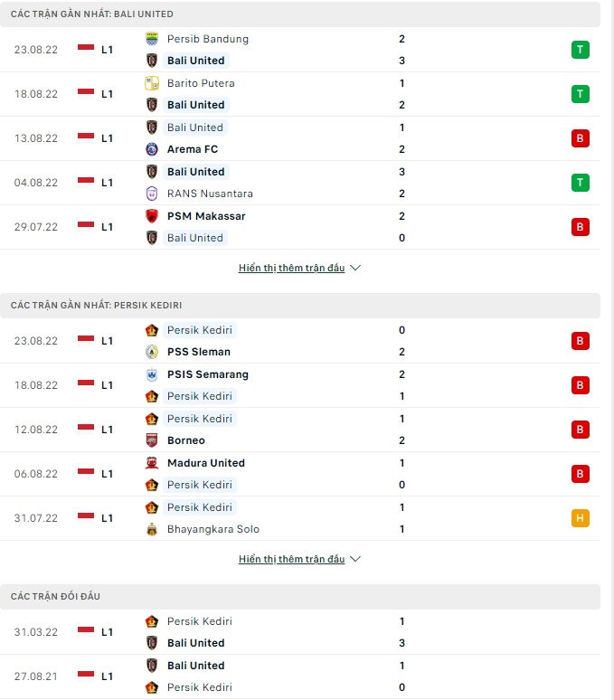Open 'Hiển thị thêm trận đấu' under Persik Kediri
This screenshot has width=614, height=700.
tap(291, 560)
